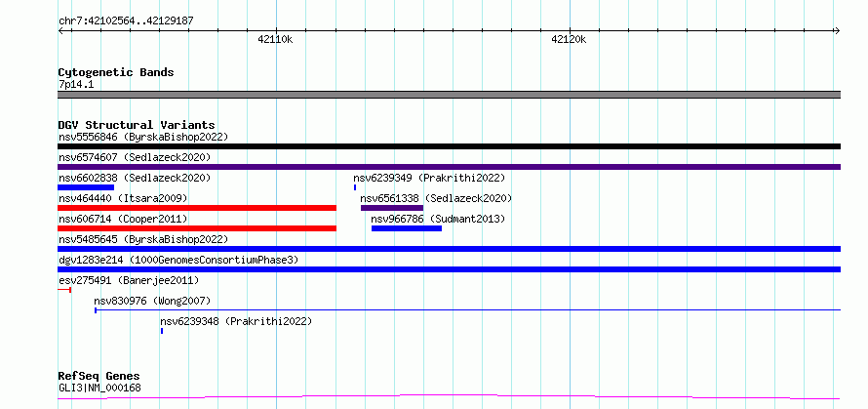The width and height of the screenshot is (868, 409).
Task: Click the Cytogenetic Bands track heading
Action: (116, 72)
